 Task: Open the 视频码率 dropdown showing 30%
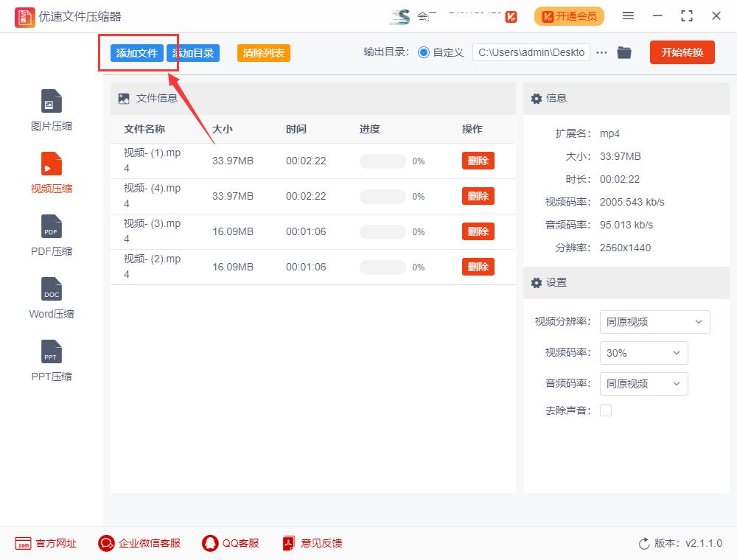point(643,353)
